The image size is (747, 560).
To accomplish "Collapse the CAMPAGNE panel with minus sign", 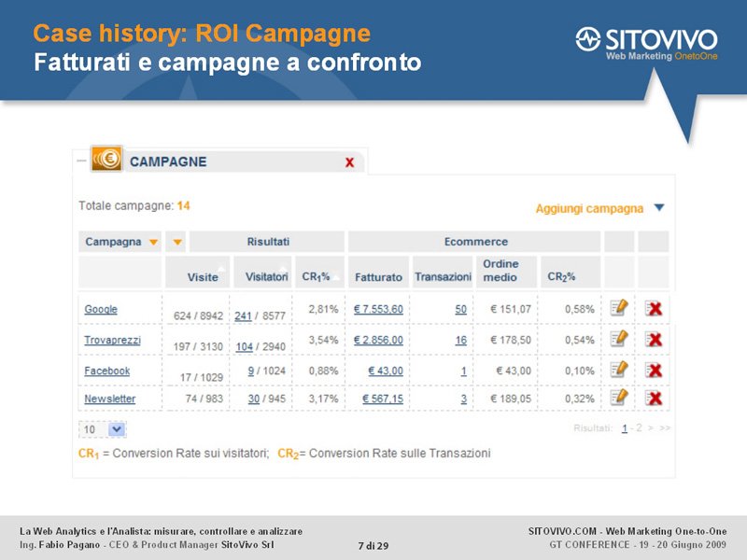I will point(81,161).
